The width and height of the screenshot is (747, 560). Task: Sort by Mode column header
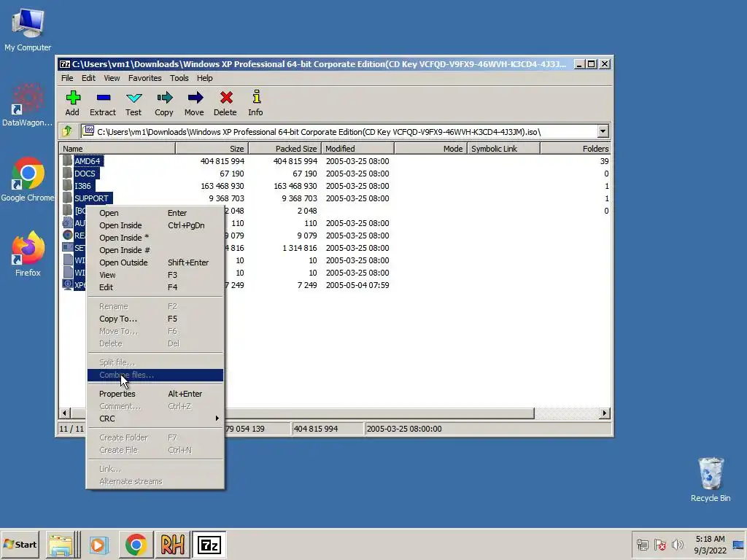pyautogui.click(x=430, y=149)
